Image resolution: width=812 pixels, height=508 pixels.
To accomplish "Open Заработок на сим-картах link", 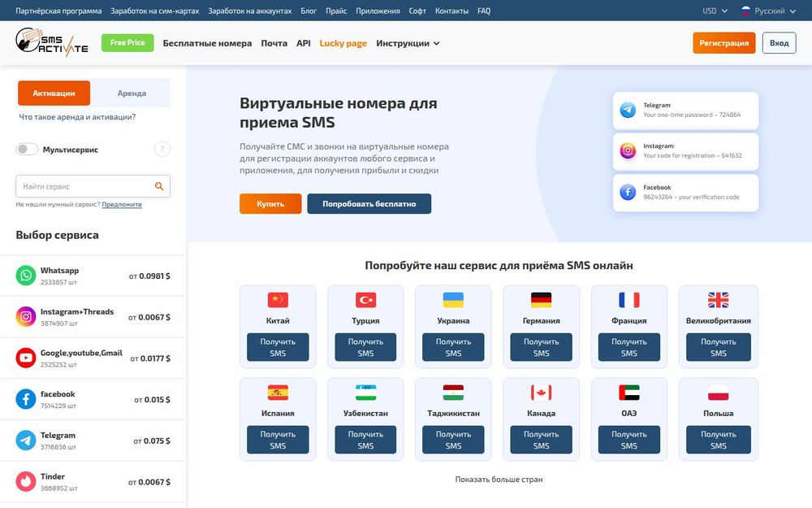I will coord(155,11).
